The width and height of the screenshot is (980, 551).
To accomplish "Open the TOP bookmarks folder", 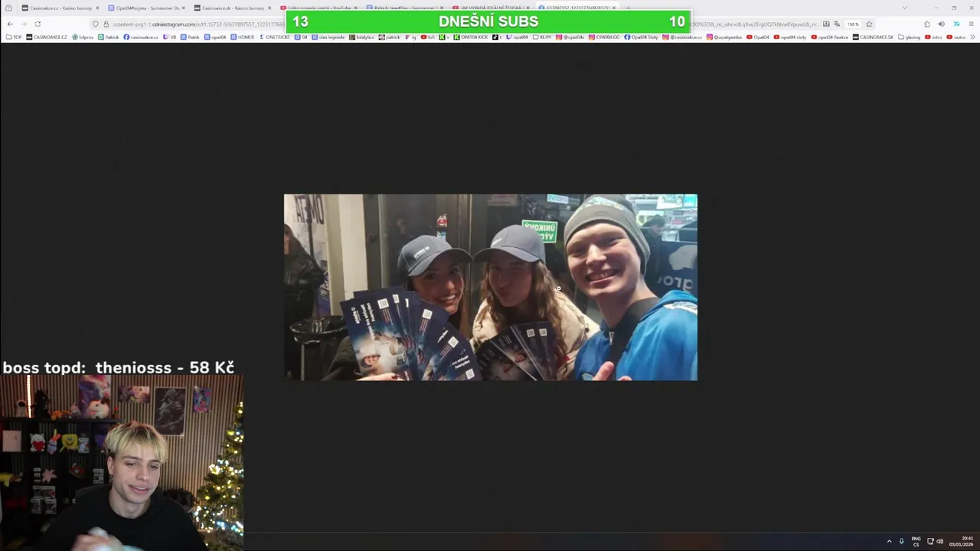I will (14, 37).
